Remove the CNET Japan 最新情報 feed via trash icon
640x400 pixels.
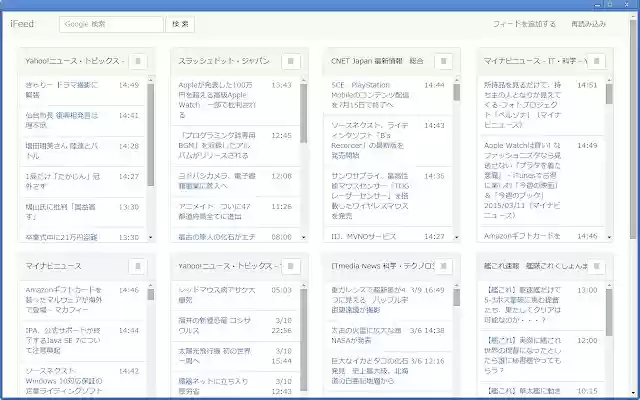point(443,61)
